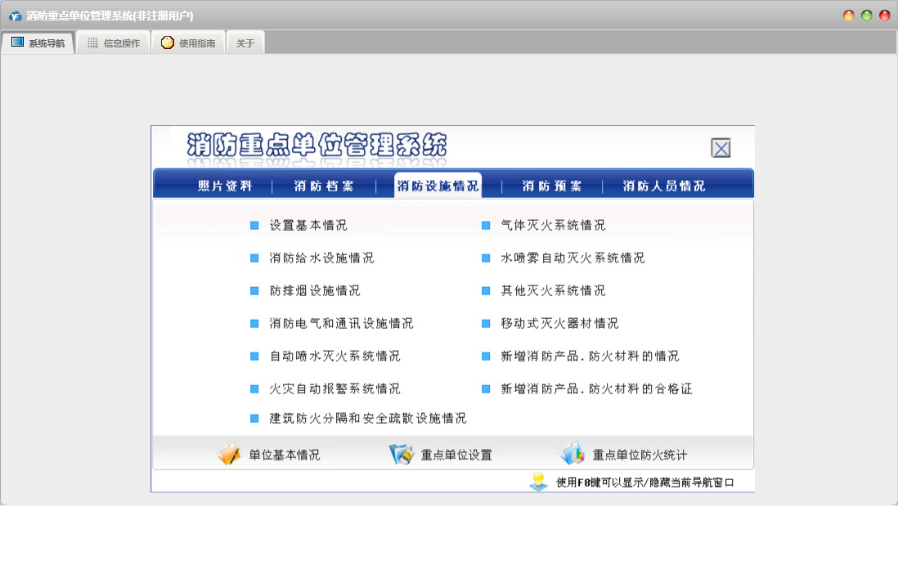Click blue square bullet beside 其他灭火系统情况

(486, 291)
